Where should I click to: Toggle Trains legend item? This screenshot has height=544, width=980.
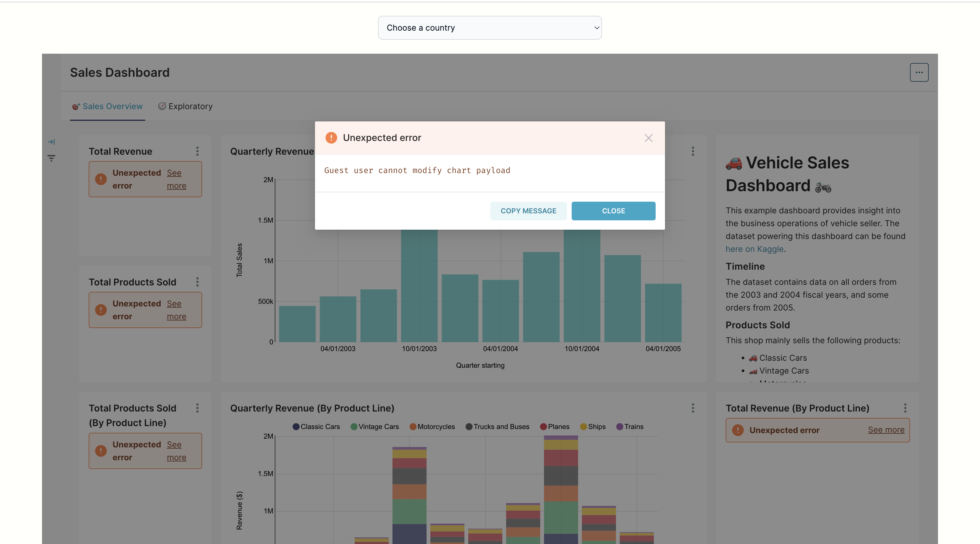pos(630,427)
